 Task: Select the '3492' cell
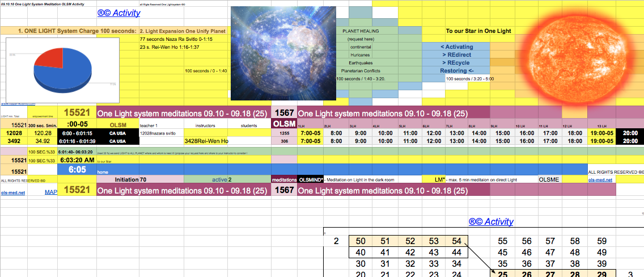(x=14, y=141)
